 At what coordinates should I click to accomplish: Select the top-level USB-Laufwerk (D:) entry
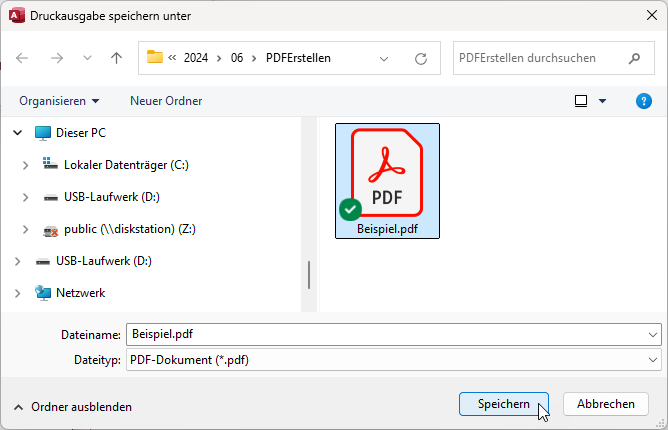coord(104,261)
